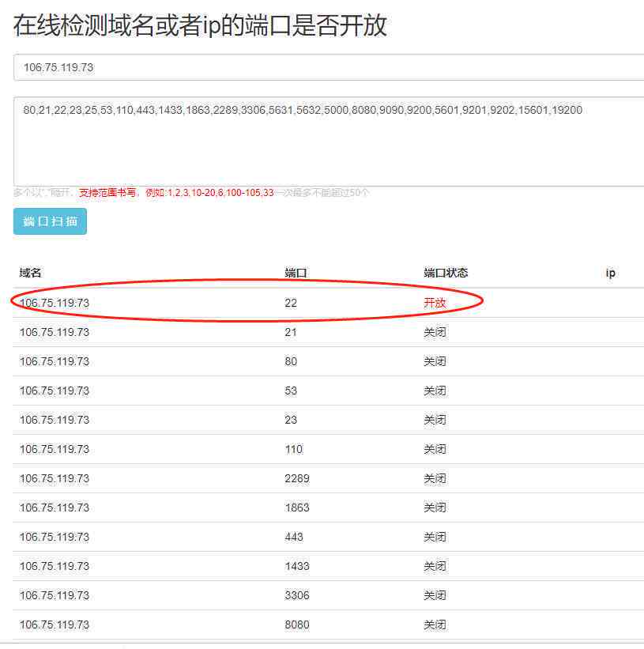Click the port list text area
Image resolution: width=644 pixels, height=649 pixels.
pos(329,141)
